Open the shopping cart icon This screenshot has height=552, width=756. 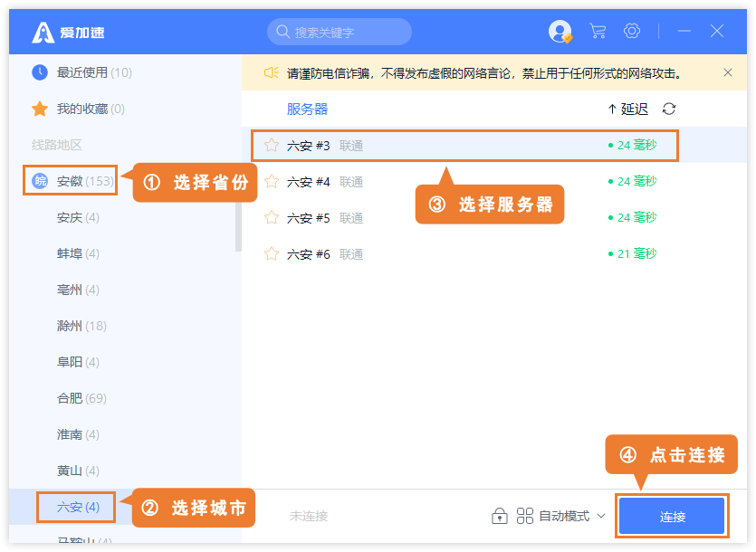(x=598, y=32)
